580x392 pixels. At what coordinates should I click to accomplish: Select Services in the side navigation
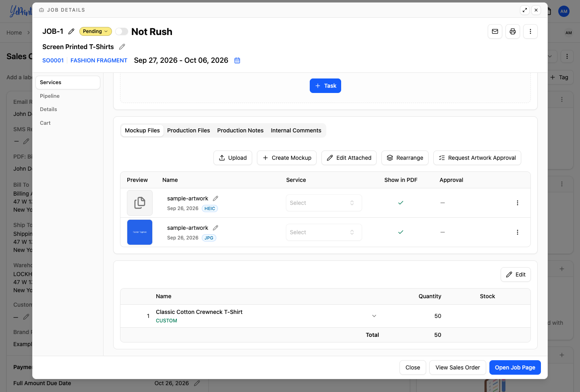(x=68, y=83)
